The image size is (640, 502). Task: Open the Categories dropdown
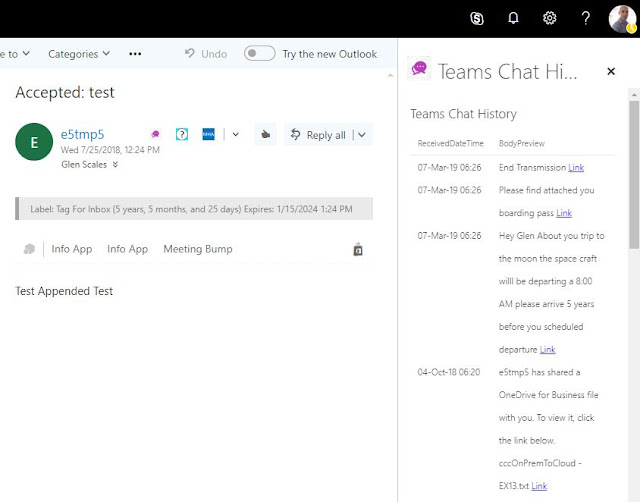(79, 54)
